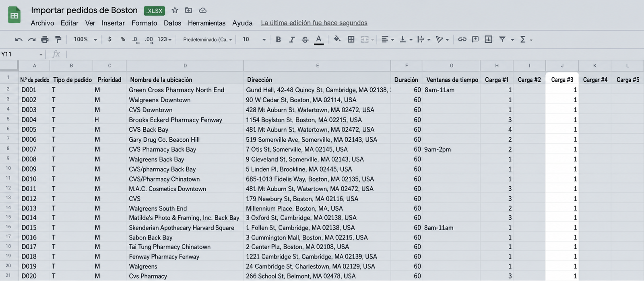View cloud save status icon
The height and width of the screenshot is (281, 644).
pos(202,10)
